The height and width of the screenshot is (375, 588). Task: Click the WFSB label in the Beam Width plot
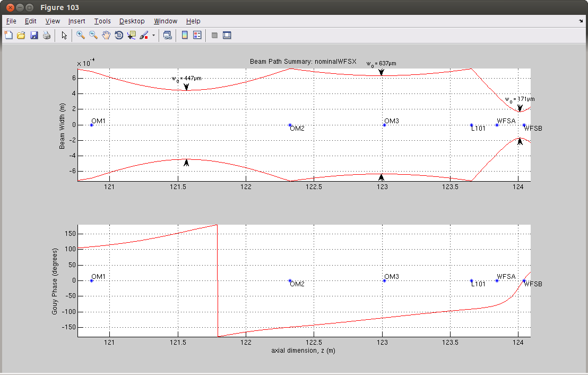pyautogui.click(x=533, y=129)
